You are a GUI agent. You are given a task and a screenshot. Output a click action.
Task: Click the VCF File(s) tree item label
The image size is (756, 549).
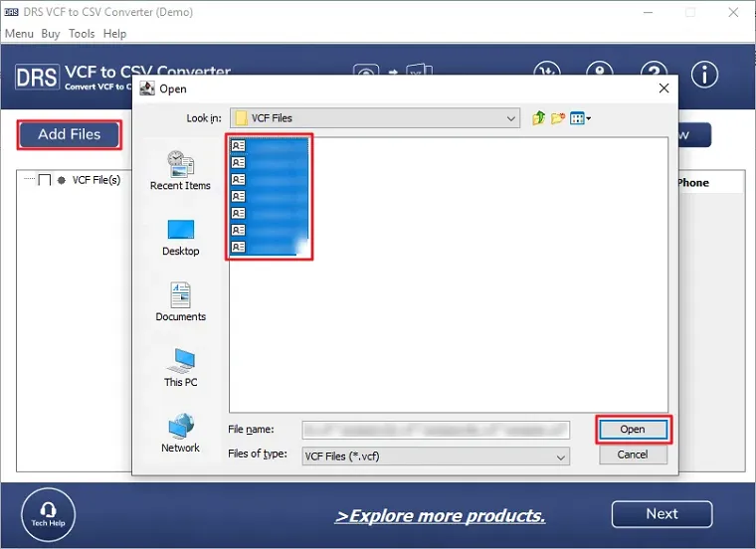[x=96, y=180]
